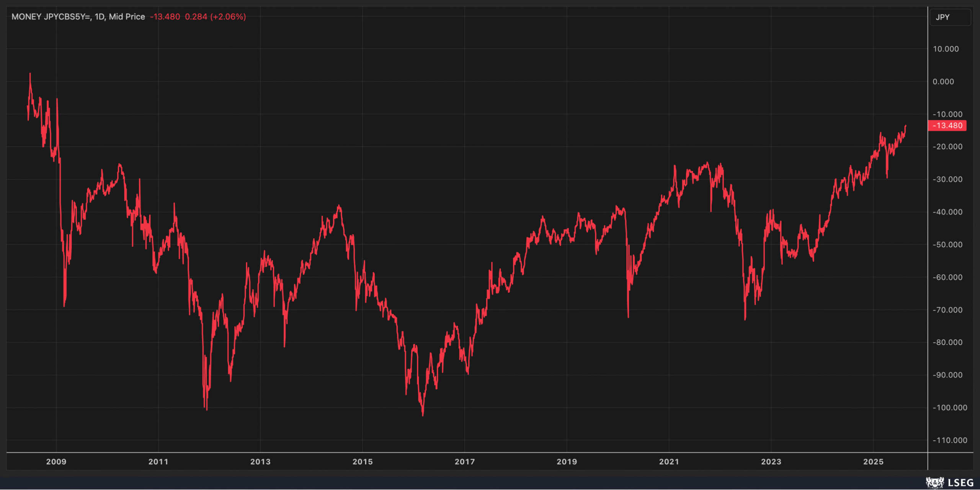980x490 pixels.
Task: Click the -50.000 price axis label
Action: point(947,244)
